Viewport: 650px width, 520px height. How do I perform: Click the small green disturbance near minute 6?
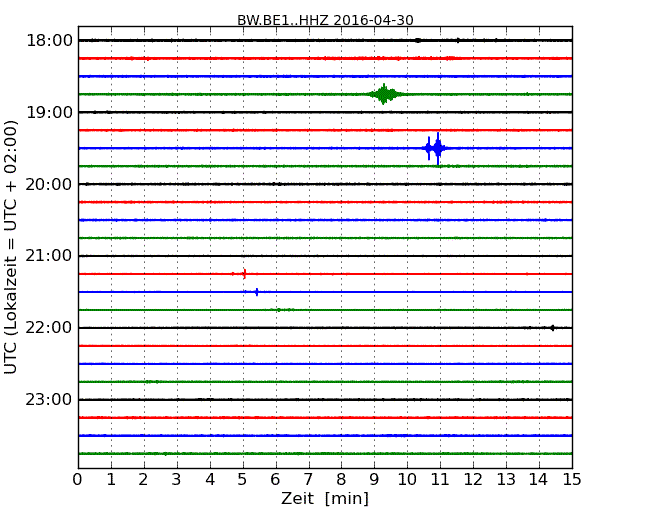282,310
